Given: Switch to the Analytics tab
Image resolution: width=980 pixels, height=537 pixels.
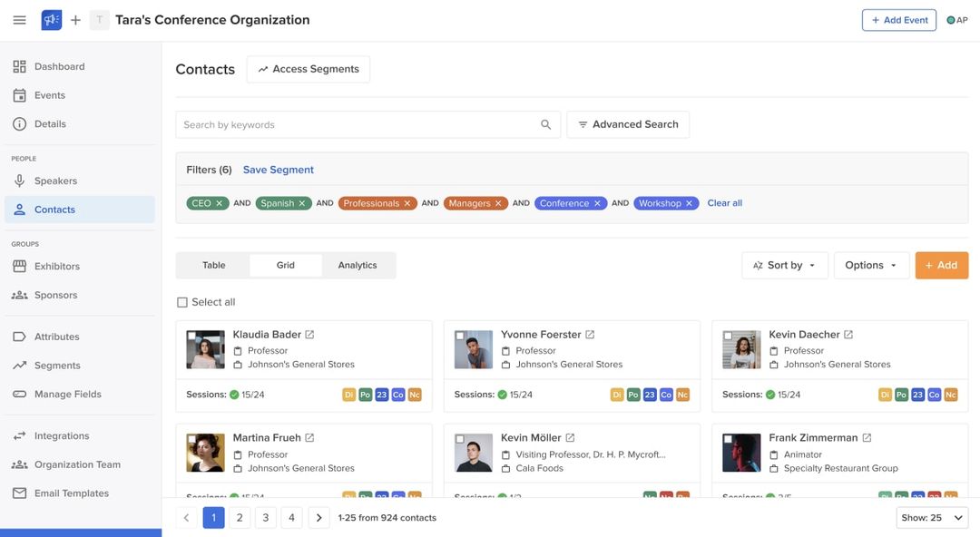Looking at the screenshot, I should (359, 263).
